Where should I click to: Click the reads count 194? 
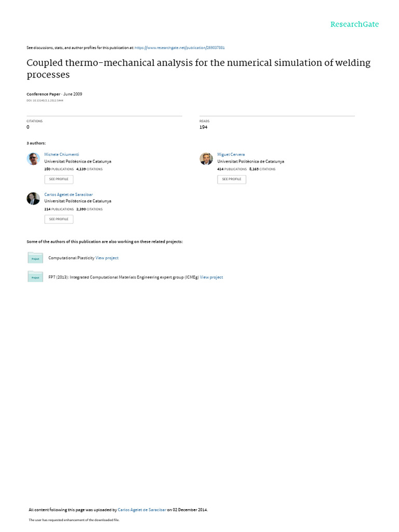(203, 127)
